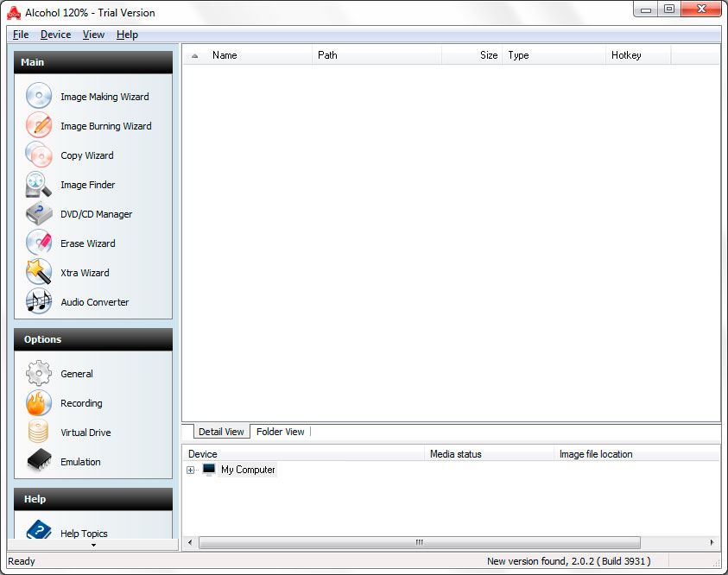This screenshot has height=575, width=728.
Task: Sort image list by Path column
Action: coord(377,55)
